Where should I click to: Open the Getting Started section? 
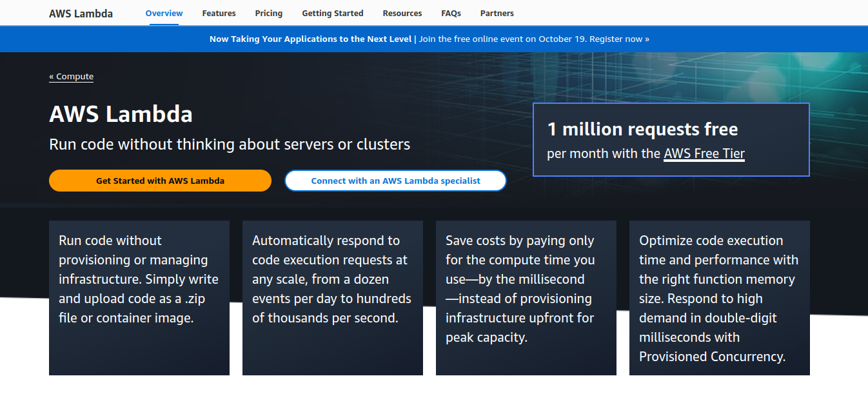pos(332,13)
